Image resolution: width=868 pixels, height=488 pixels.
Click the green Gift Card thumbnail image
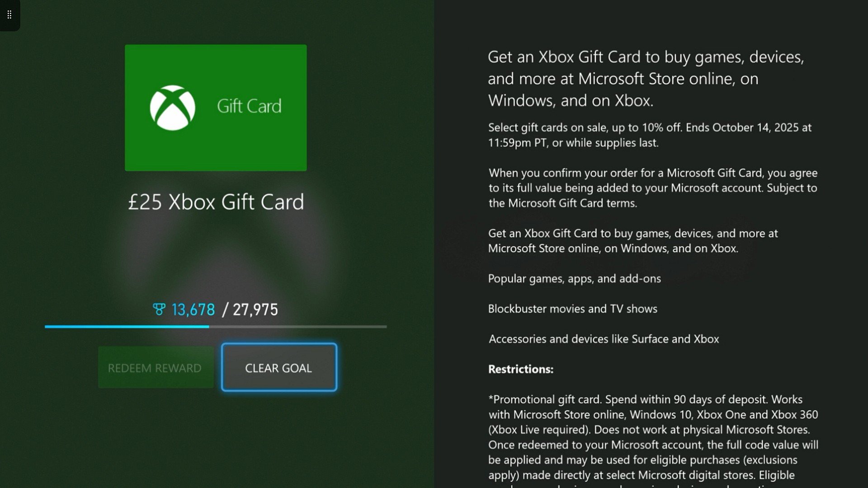[x=216, y=108]
